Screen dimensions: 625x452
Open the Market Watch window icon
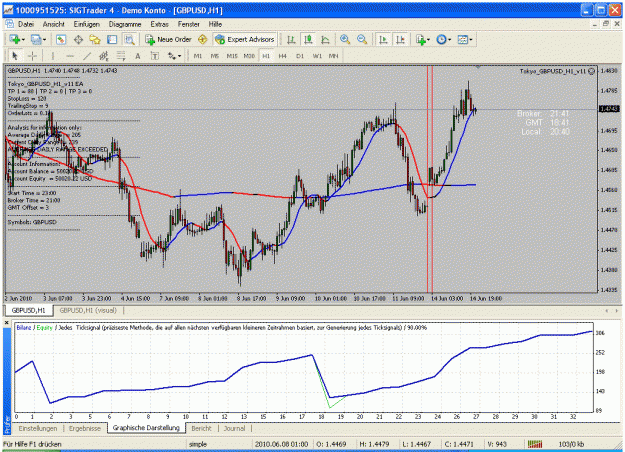pyautogui.click(x=61, y=39)
